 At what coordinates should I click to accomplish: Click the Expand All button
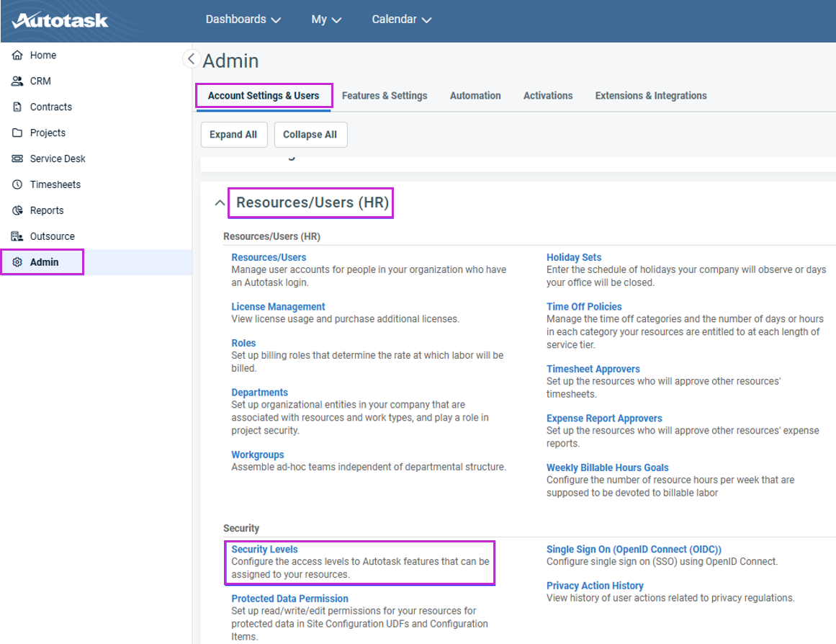pos(233,135)
